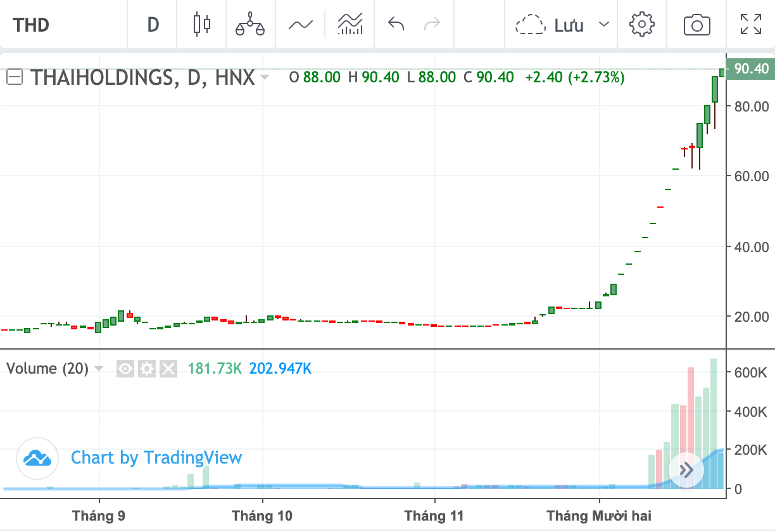The height and width of the screenshot is (532, 775).
Task: Click the L 88.00 low price value
Action: (431, 77)
